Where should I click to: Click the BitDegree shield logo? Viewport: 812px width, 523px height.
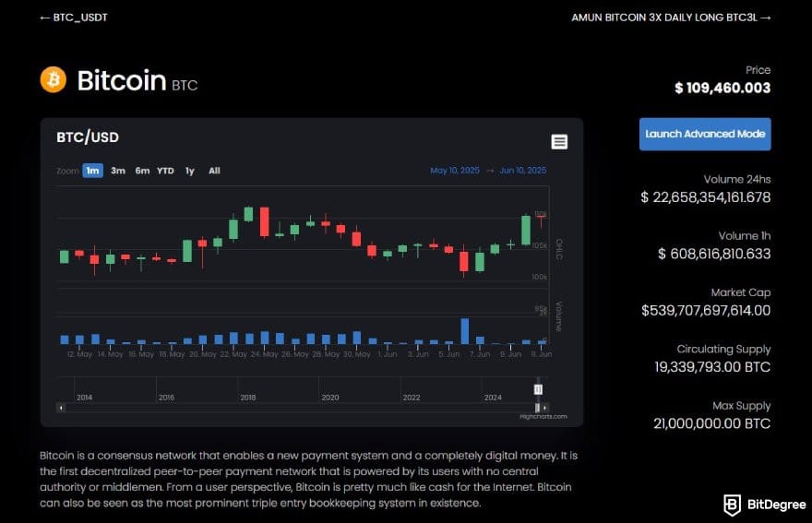732,505
